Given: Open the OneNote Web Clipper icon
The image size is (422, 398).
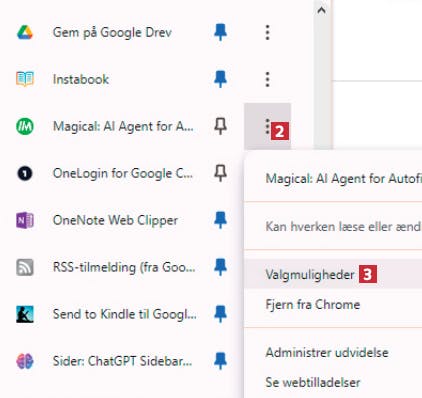Looking at the screenshot, I should (x=25, y=220).
